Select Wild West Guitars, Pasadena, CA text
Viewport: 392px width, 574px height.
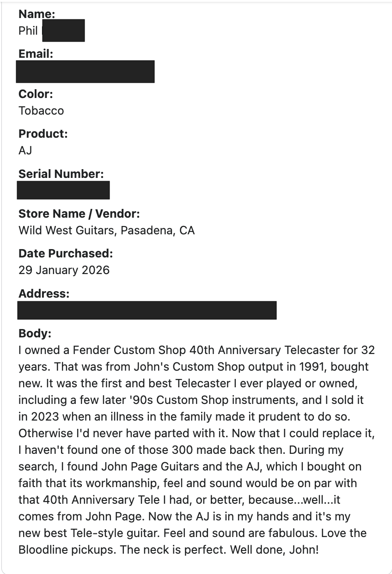107,230
